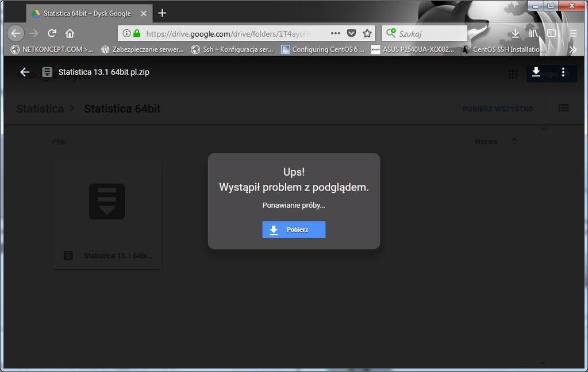This screenshot has width=588, height=372.
Task: Open CentOS SSH Installation bookmark
Action: pos(503,49)
